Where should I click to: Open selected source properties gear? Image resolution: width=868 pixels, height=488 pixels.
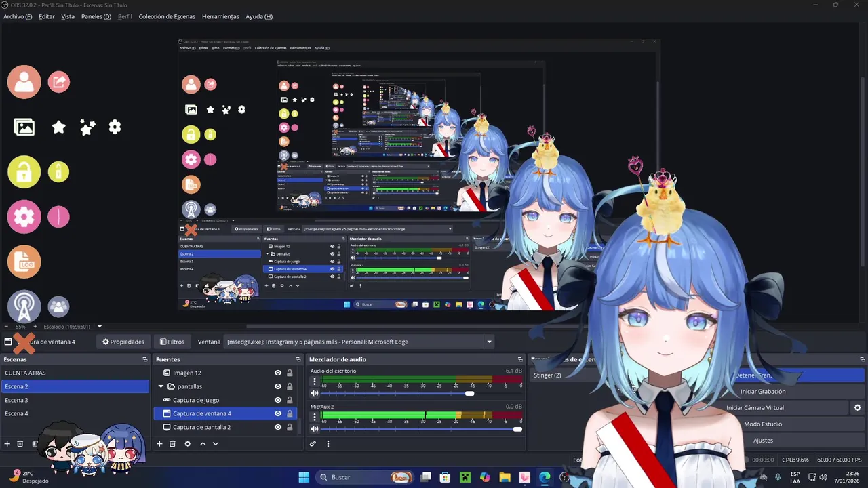188,444
